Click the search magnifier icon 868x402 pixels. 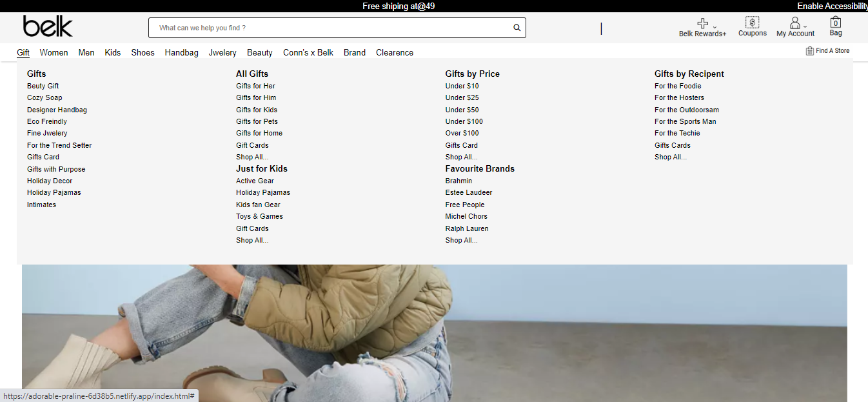516,27
